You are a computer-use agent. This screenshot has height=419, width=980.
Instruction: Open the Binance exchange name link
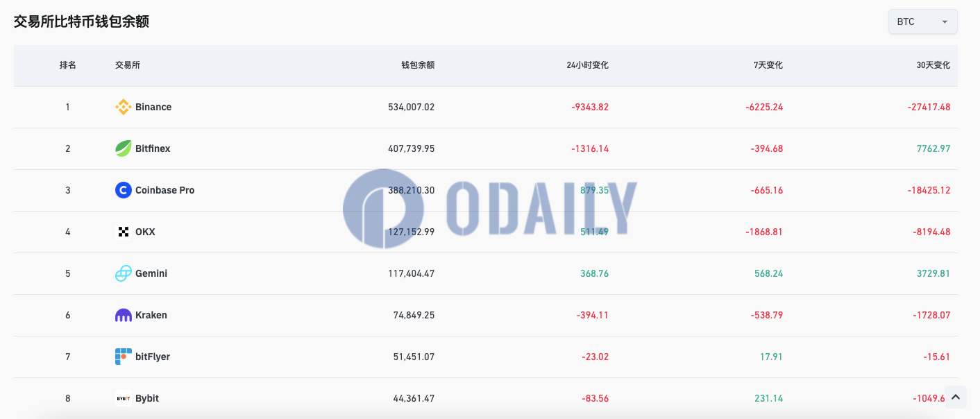pos(153,107)
